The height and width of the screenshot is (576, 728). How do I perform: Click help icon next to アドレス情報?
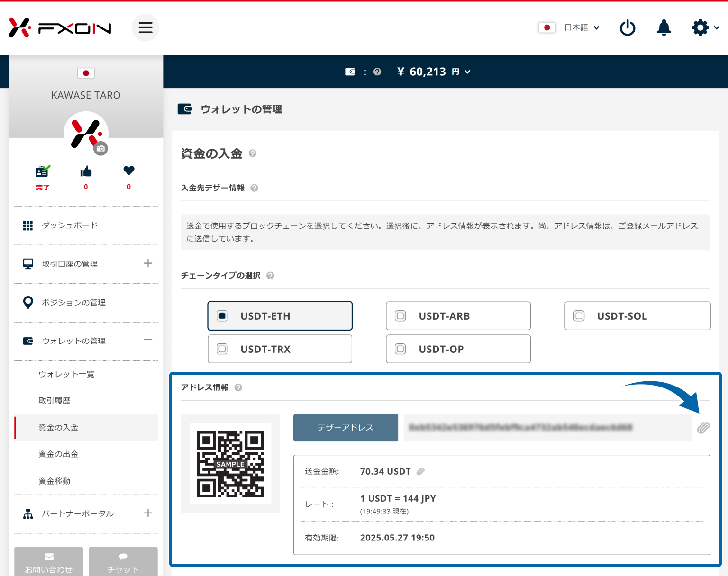point(238,387)
